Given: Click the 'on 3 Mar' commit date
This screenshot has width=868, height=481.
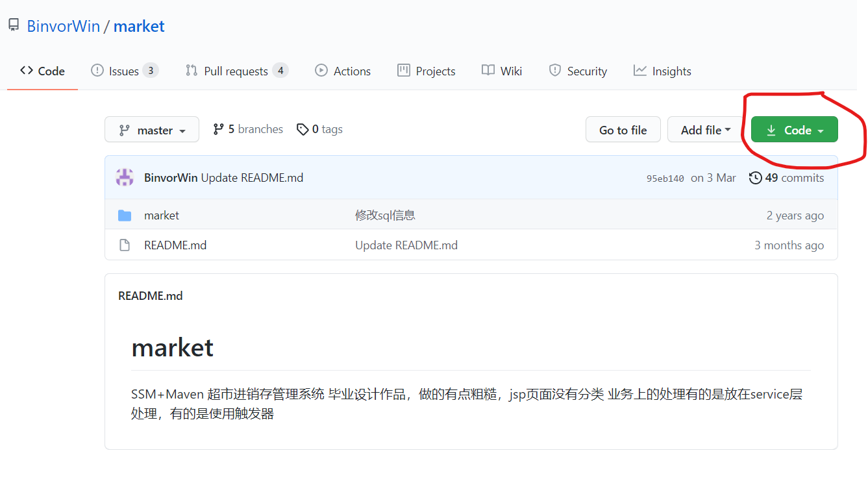Looking at the screenshot, I should tap(713, 178).
